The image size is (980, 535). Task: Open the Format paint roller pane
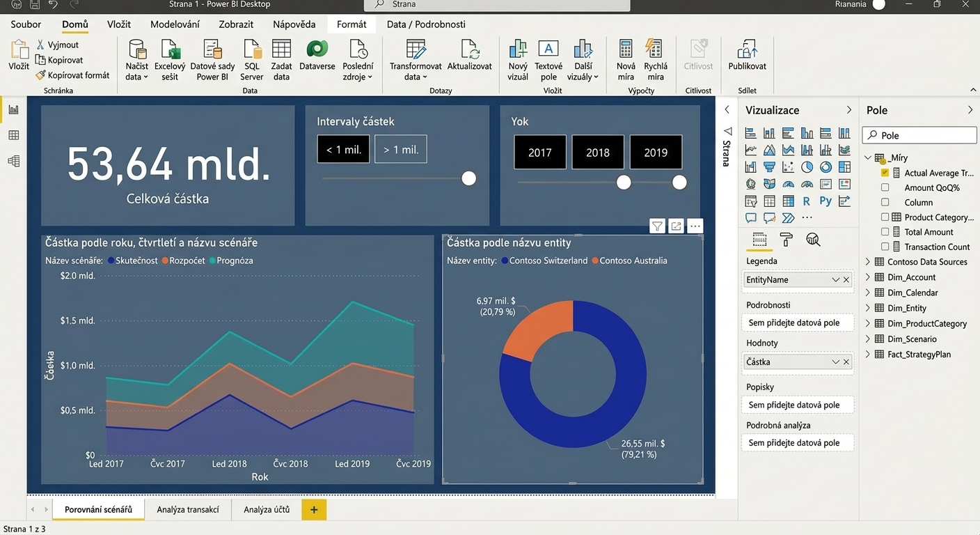pyautogui.click(x=787, y=240)
